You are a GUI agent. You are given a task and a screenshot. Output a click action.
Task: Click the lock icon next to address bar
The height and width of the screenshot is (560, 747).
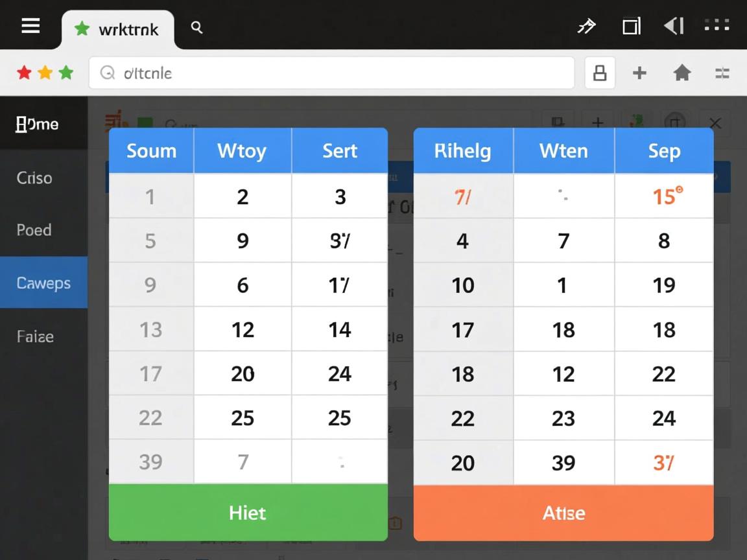click(x=600, y=73)
